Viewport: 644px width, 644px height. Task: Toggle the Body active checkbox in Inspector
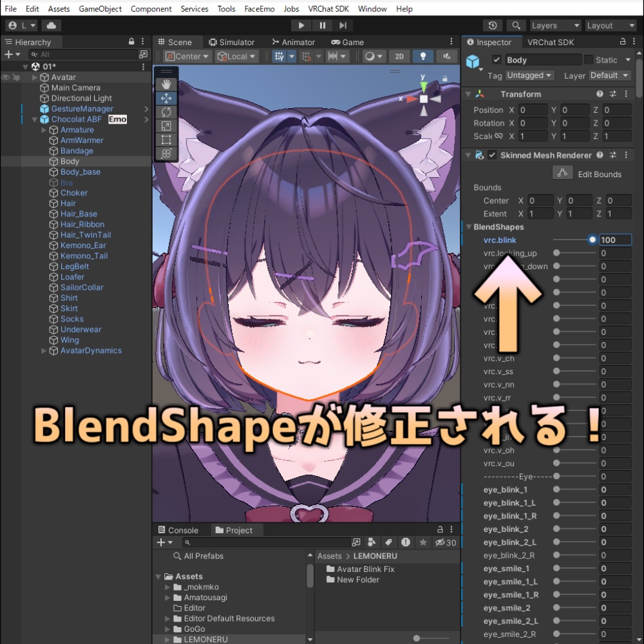(x=498, y=59)
